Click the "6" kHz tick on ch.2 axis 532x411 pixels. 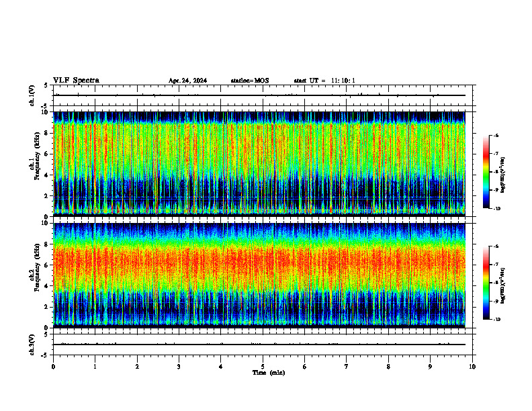pyautogui.click(x=46, y=265)
